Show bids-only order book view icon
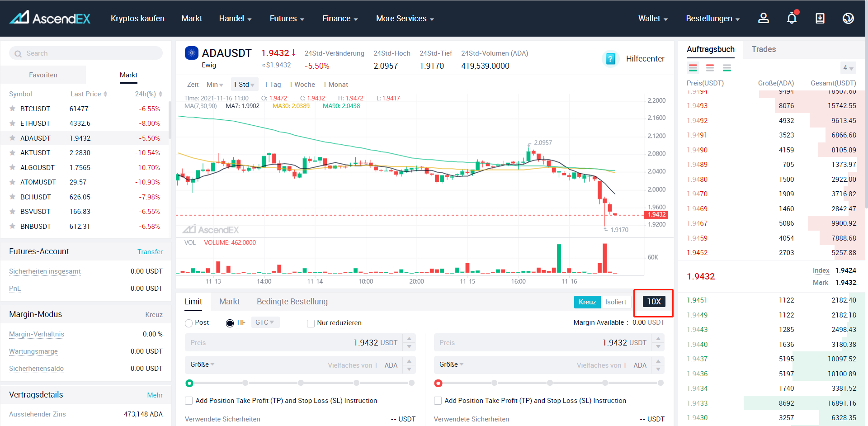The image size is (868, 426). (x=727, y=68)
